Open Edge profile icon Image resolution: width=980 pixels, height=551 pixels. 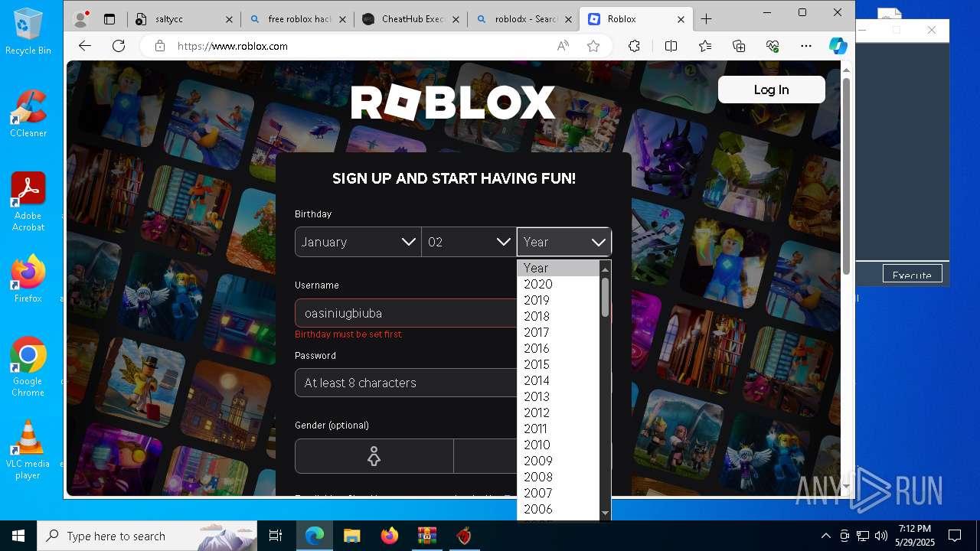pos(80,19)
